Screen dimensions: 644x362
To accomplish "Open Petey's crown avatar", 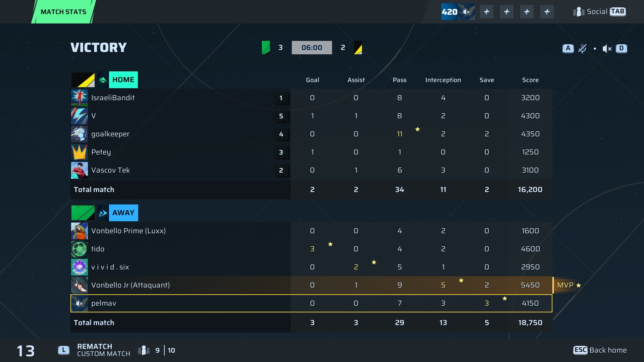I will tap(79, 152).
